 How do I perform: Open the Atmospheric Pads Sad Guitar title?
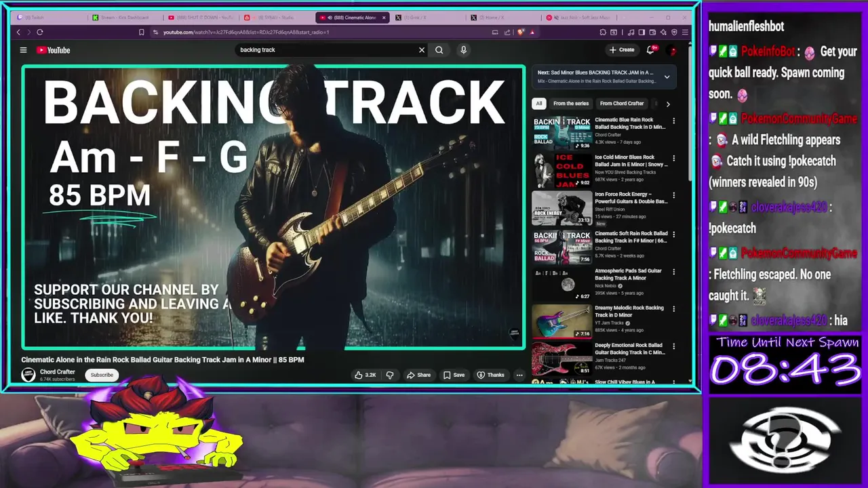[629, 274]
